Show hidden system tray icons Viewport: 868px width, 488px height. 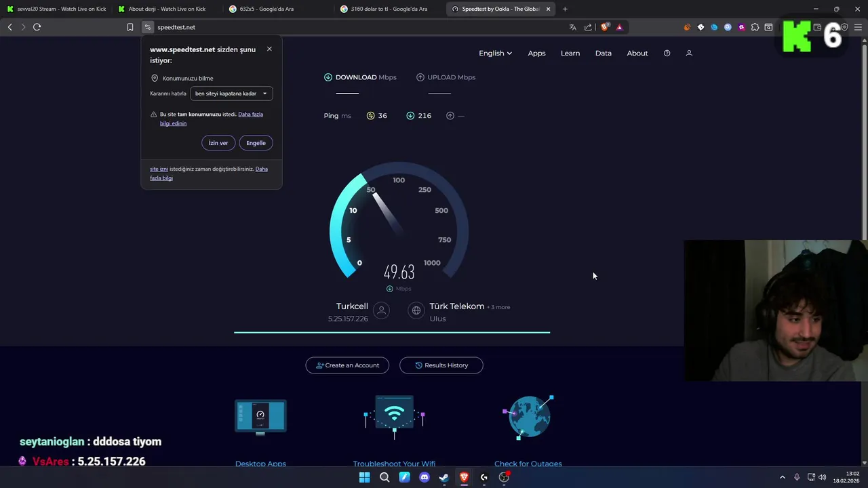tap(782, 477)
